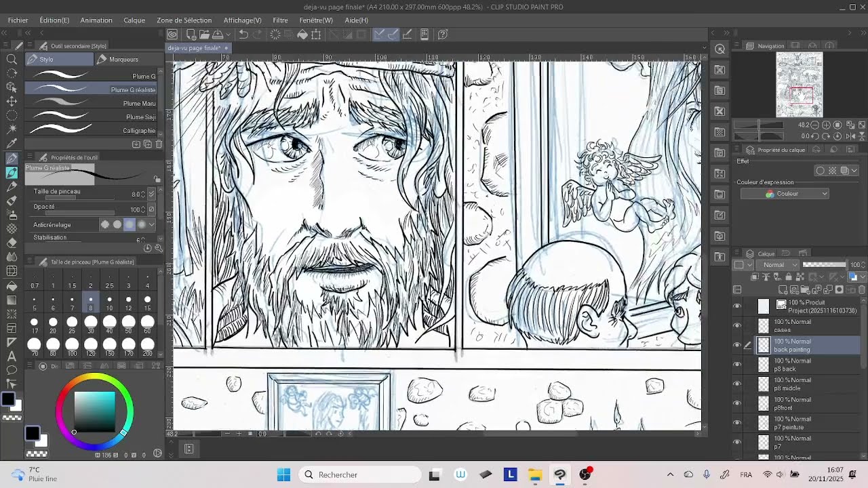Image resolution: width=868 pixels, height=488 pixels.
Task: Select the Text tool
Action: tap(12, 356)
